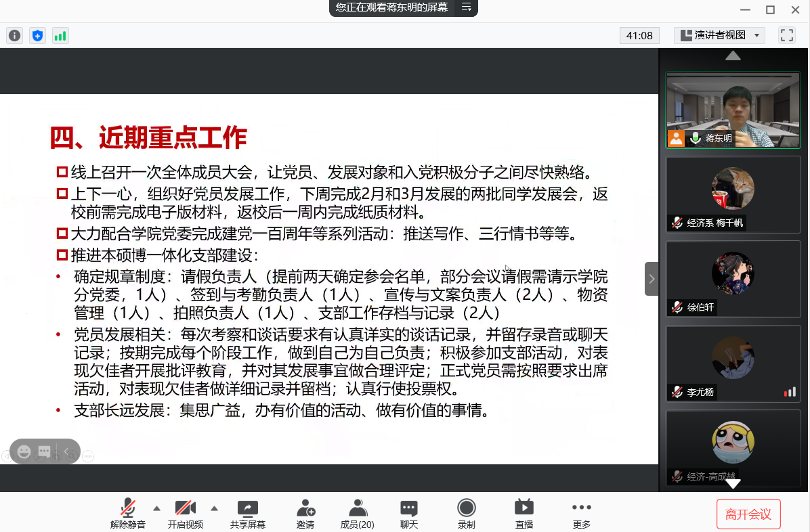Open the More (更多) menu

pyautogui.click(x=581, y=514)
